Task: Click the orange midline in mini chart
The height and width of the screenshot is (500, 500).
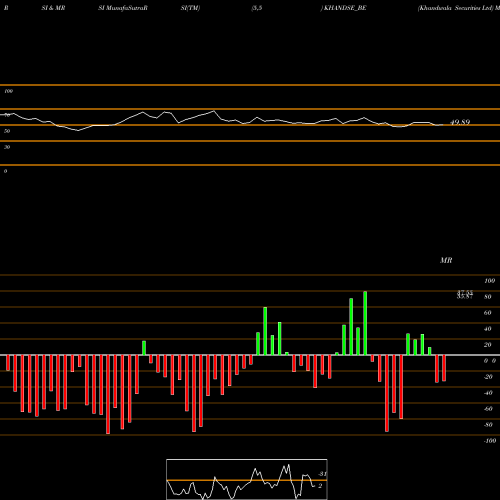Action: (x=247, y=480)
